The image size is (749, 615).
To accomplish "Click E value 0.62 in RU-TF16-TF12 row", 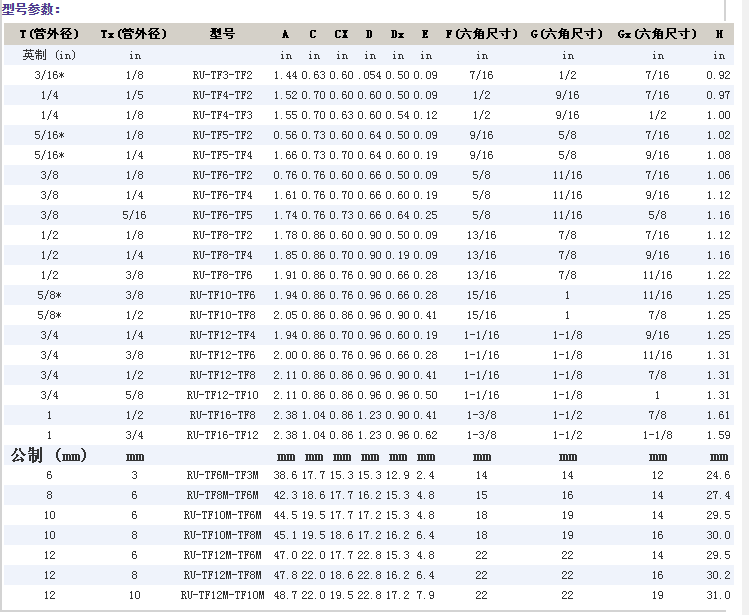I will pyautogui.click(x=425, y=436).
